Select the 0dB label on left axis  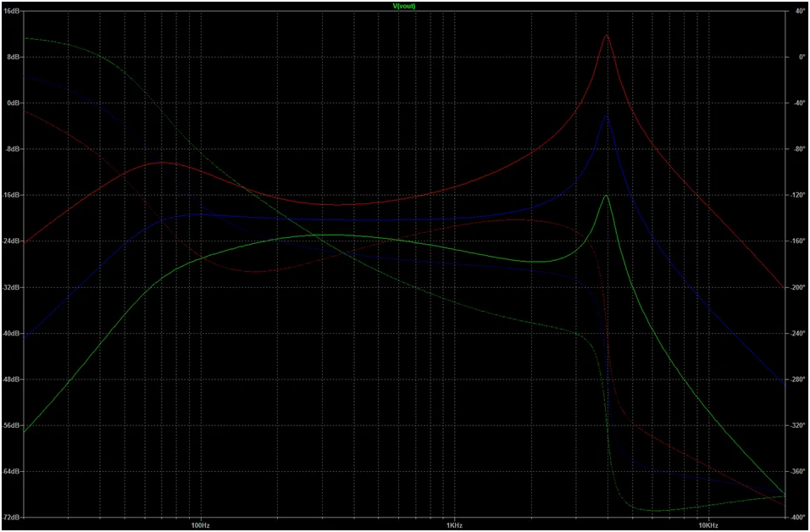tap(14, 103)
